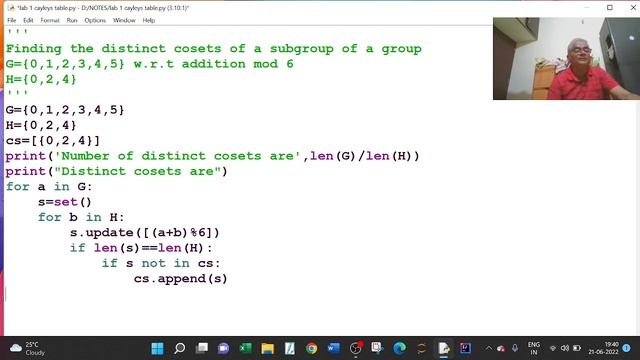
Task: Open the Snipping tool taskbar icon
Action: coord(377,348)
